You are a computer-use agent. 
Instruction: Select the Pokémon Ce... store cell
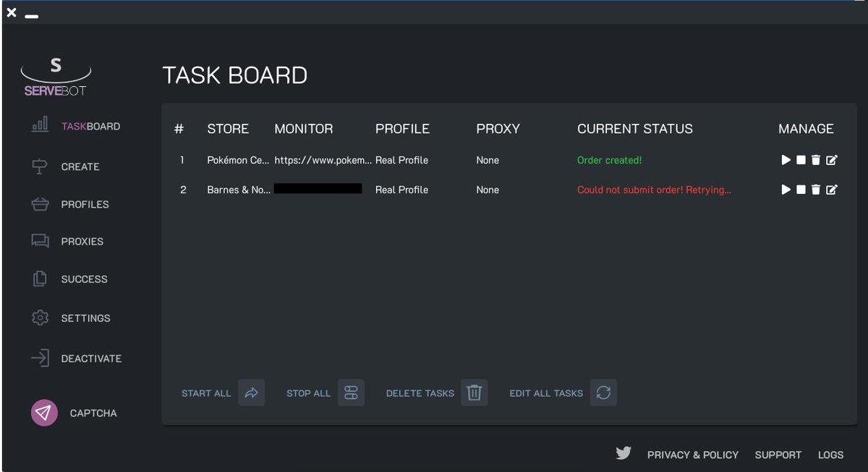pyautogui.click(x=238, y=160)
